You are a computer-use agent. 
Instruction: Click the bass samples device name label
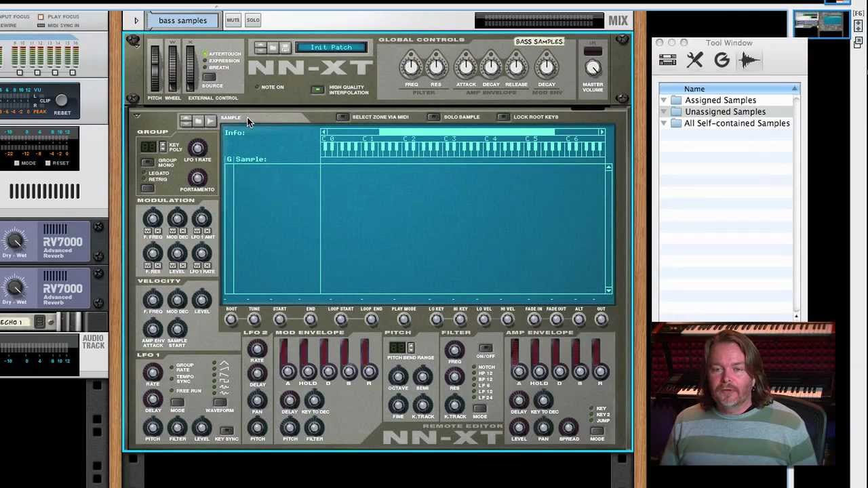183,21
